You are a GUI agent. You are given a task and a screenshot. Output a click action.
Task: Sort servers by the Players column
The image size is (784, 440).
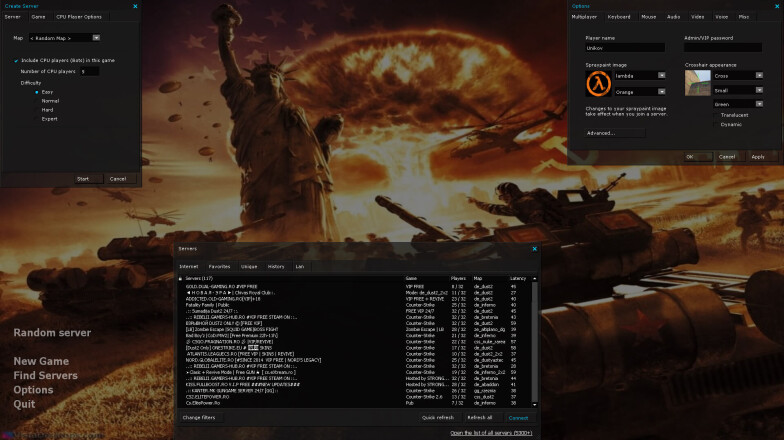point(459,278)
